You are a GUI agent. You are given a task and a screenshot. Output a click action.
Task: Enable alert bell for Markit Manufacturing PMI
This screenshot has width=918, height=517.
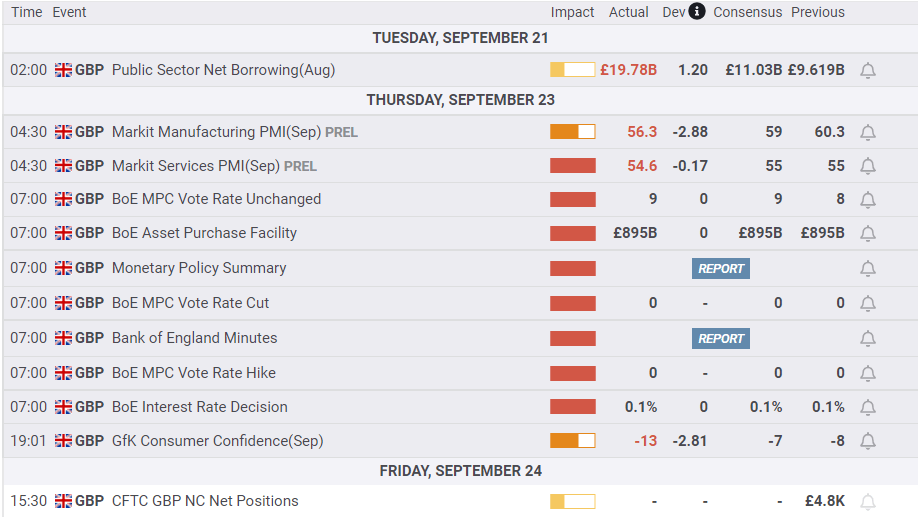click(868, 132)
